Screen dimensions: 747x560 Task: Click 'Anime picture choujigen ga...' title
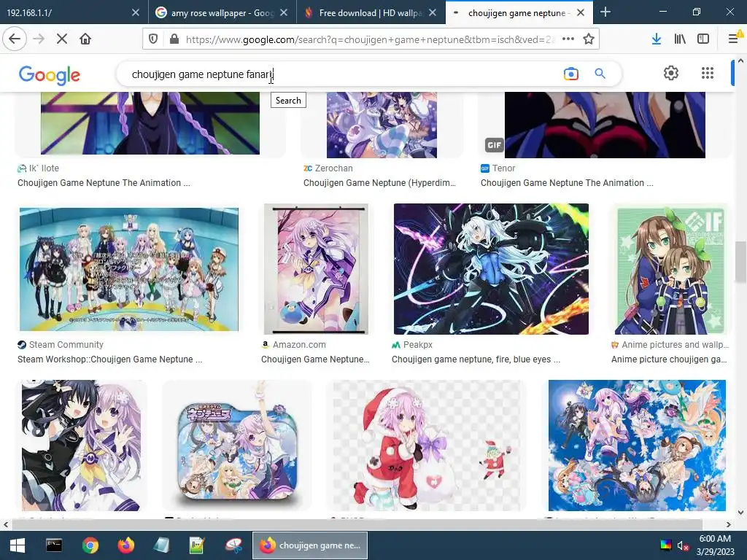pos(669,359)
